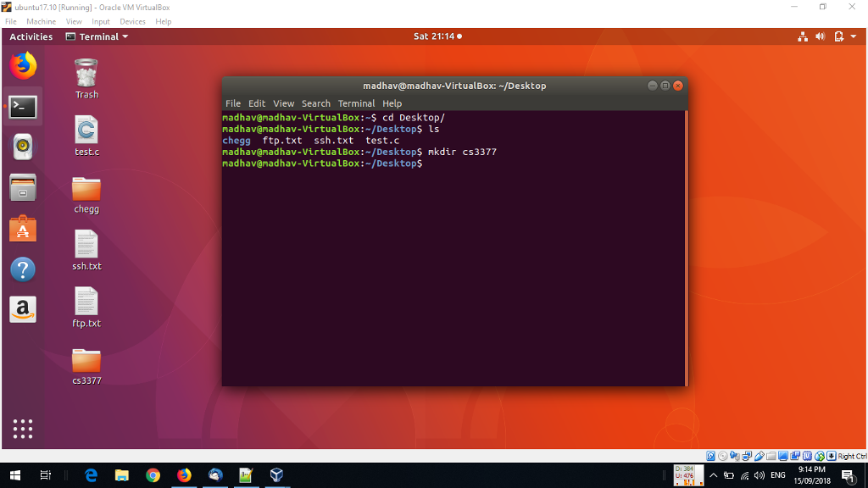868x488 pixels.
Task: Open File Explorer from Windows taskbar
Action: 122,475
